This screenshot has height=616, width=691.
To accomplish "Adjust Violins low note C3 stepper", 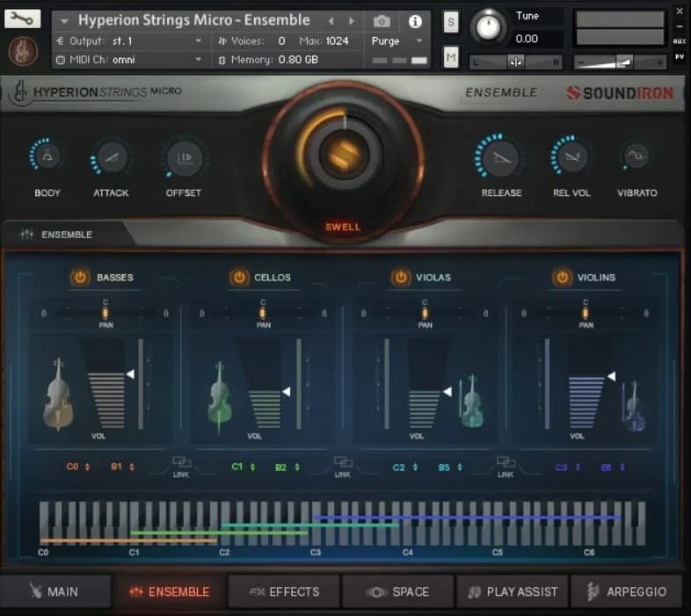I will (x=578, y=467).
